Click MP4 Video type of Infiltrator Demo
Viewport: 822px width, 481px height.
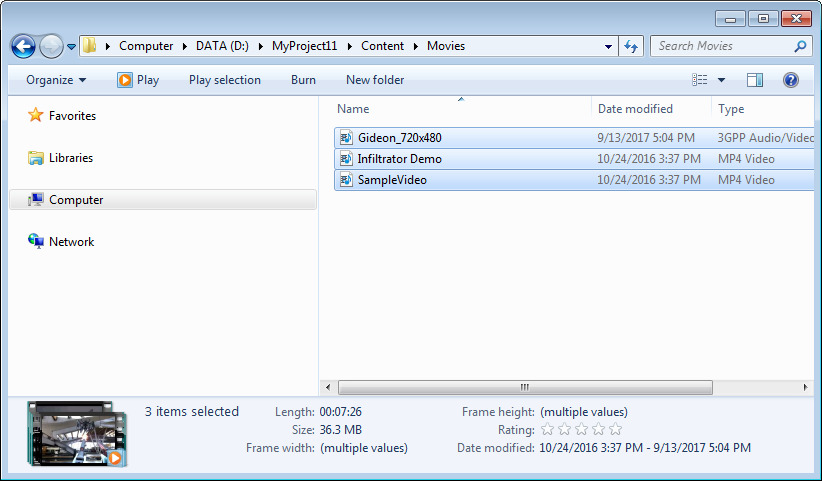[746, 159]
